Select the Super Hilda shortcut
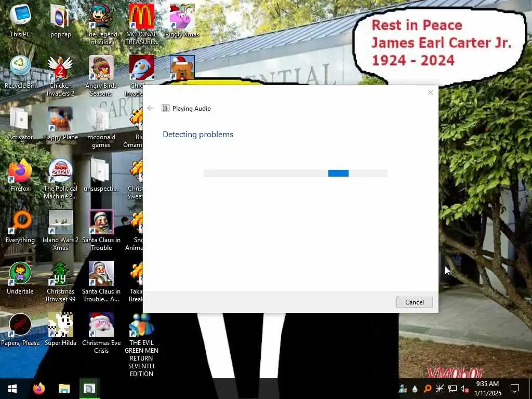The height and width of the screenshot is (399, 532). coord(60,330)
